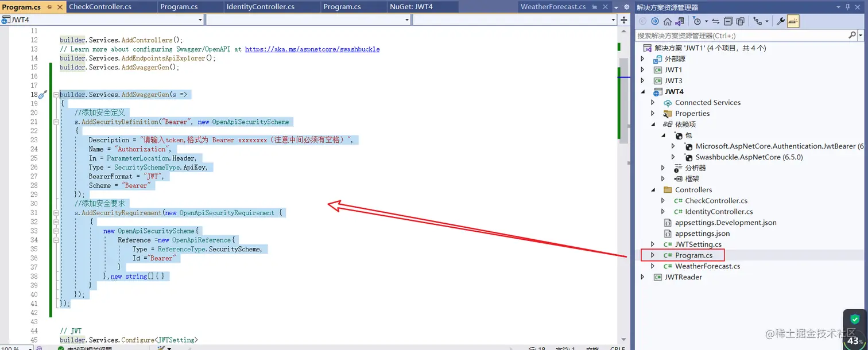
Task: Open the JWT4 project navigation dropdown
Action: [x=102, y=20]
